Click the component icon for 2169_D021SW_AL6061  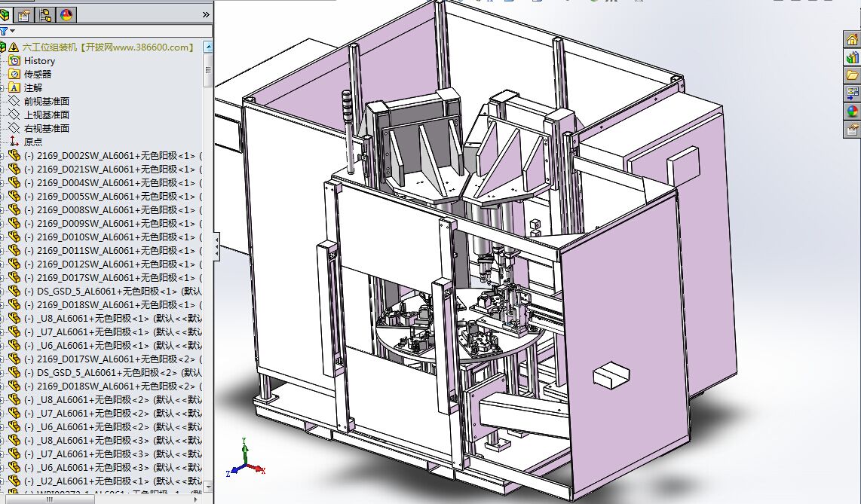pyautogui.click(x=14, y=170)
